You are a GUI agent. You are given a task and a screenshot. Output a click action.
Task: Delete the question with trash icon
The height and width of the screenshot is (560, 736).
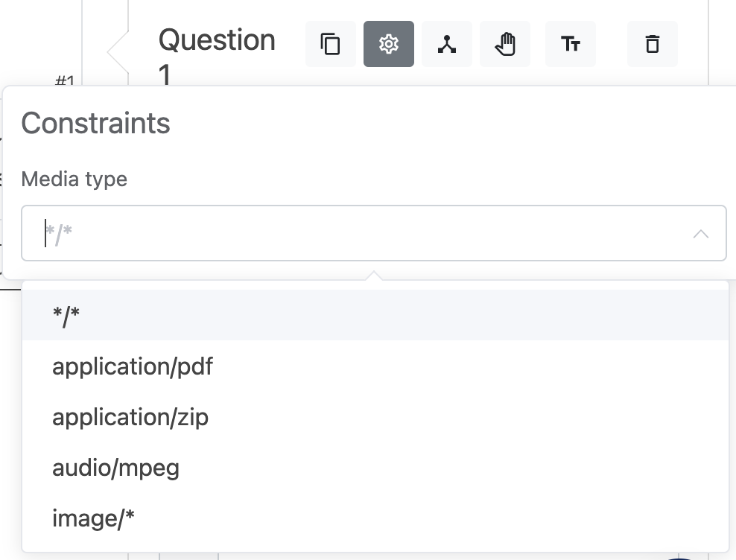pyautogui.click(x=652, y=44)
